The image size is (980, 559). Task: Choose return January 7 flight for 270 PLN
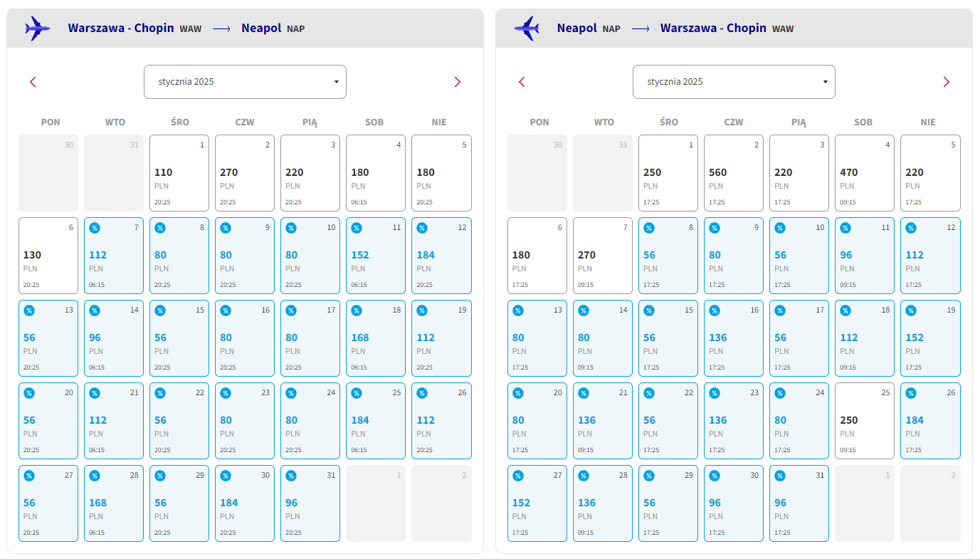pos(603,256)
